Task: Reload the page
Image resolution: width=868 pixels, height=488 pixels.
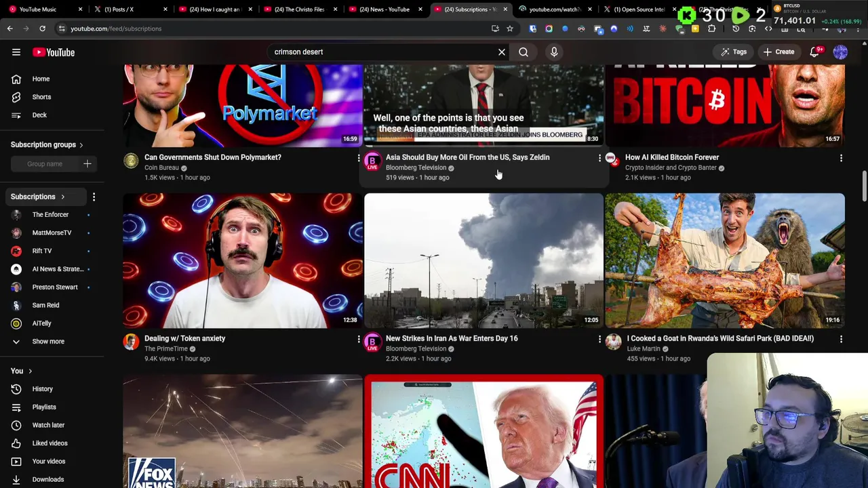Action: pos(42,28)
